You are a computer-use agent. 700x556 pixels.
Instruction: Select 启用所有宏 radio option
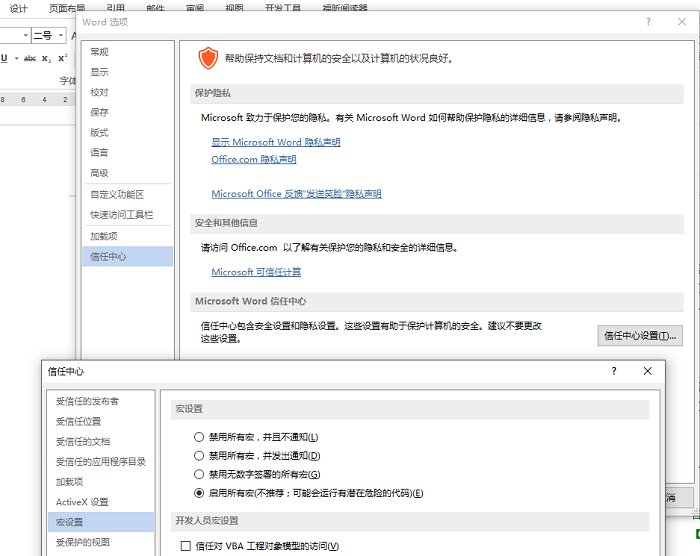pyautogui.click(x=199, y=493)
